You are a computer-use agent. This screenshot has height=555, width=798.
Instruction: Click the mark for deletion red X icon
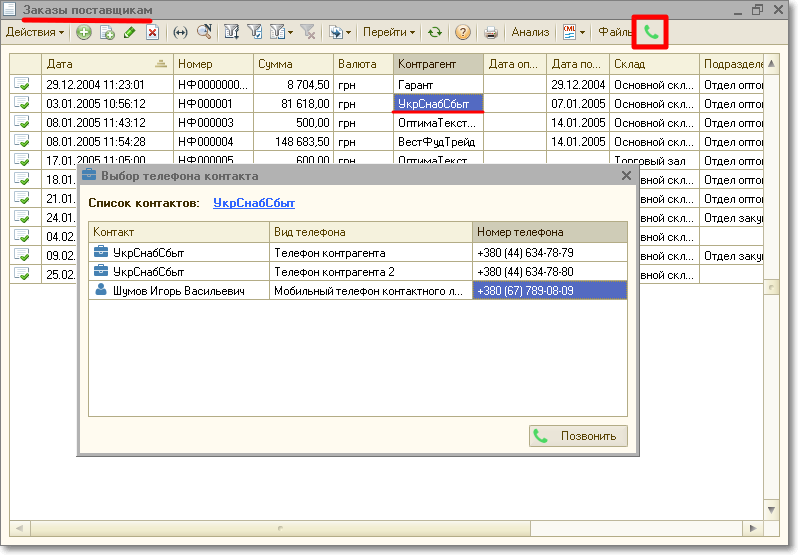(x=152, y=32)
